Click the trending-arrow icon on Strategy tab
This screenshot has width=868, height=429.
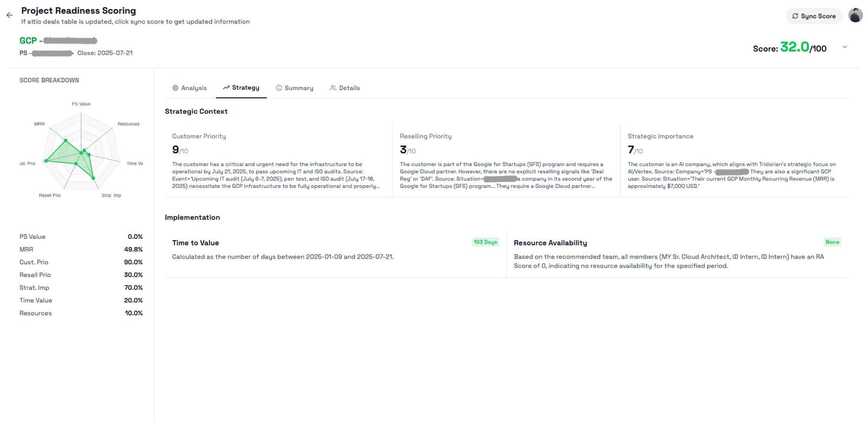point(226,87)
